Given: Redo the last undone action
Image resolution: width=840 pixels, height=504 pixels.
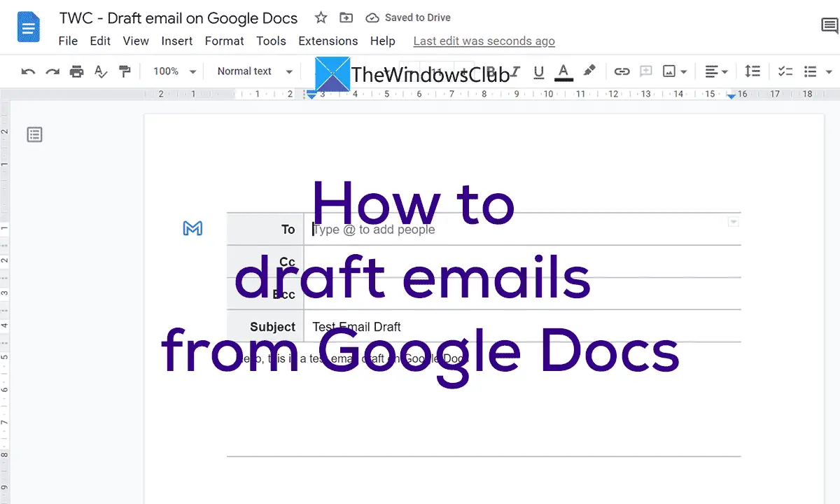Looking at the screenshot, I should [52, 71].
